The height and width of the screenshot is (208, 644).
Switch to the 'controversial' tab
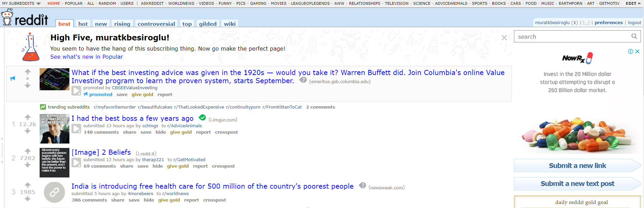156,24
